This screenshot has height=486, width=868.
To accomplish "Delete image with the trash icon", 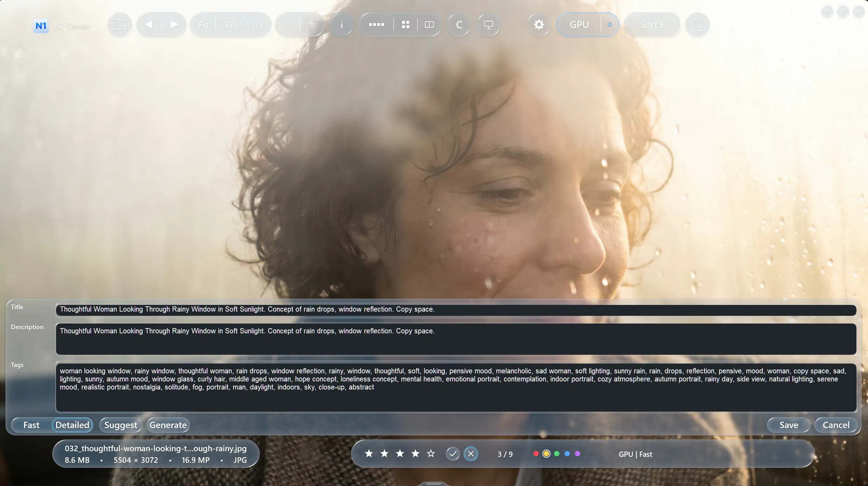I will tap(697, 25).
